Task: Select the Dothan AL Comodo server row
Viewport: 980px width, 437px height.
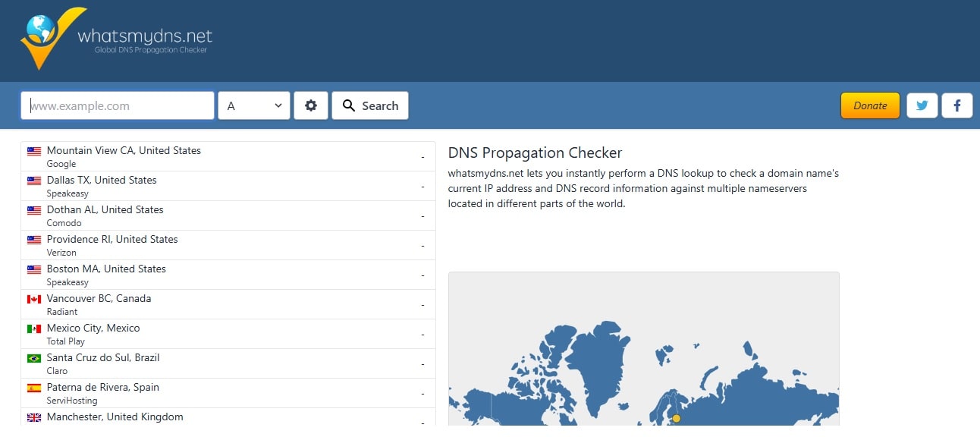Action: click(x=228, y=215)
